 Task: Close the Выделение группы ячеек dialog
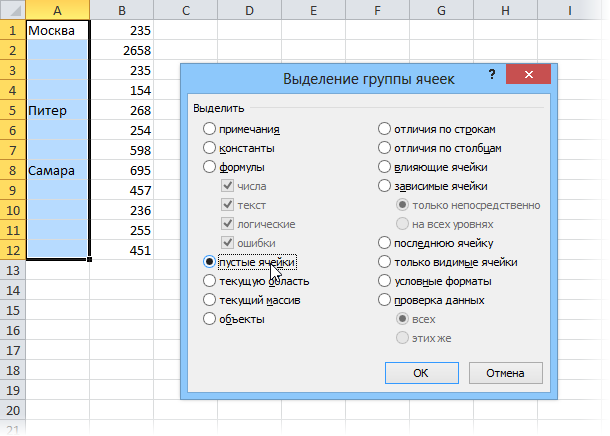531,77
